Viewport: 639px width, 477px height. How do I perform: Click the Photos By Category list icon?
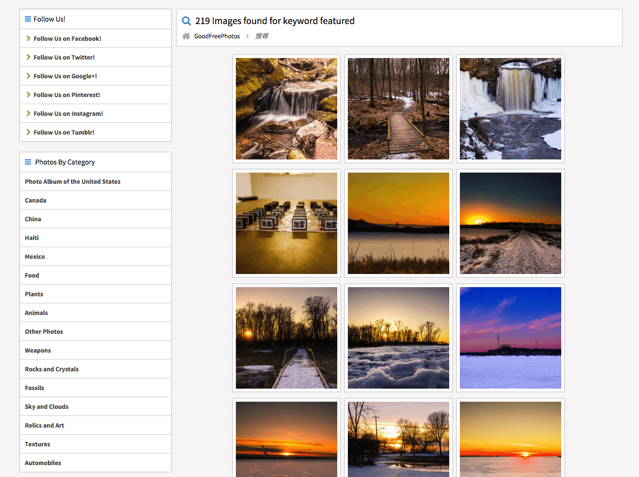click(x=28, y=162)
